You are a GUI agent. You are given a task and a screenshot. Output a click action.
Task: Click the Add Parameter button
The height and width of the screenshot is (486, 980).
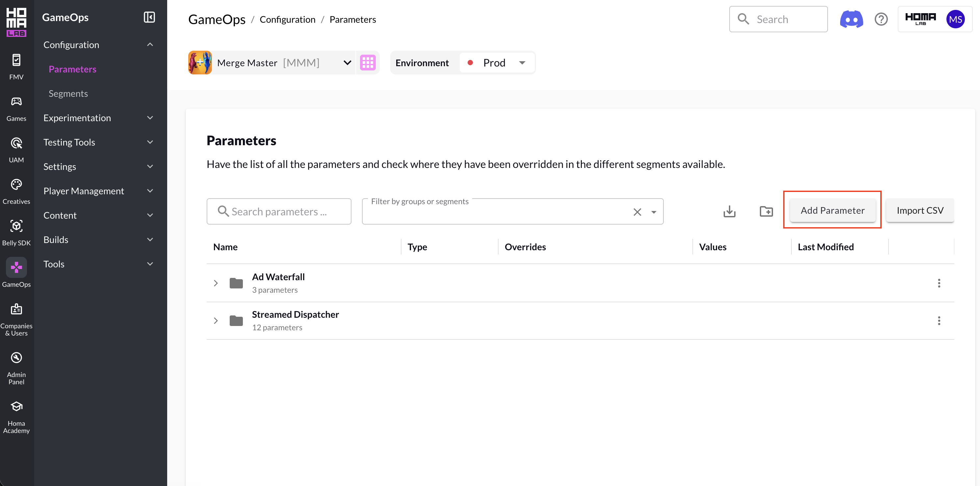click(832, 210)
